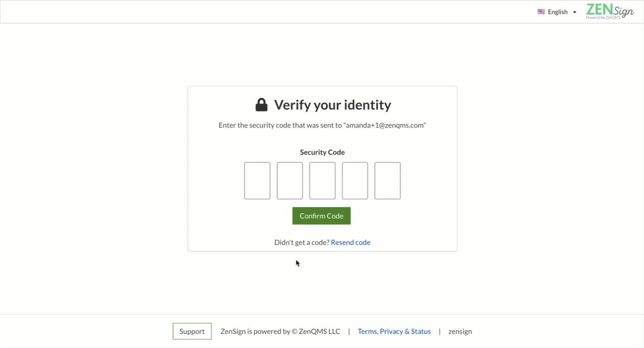Click the zensign text in footer

[x=460, y=331]
